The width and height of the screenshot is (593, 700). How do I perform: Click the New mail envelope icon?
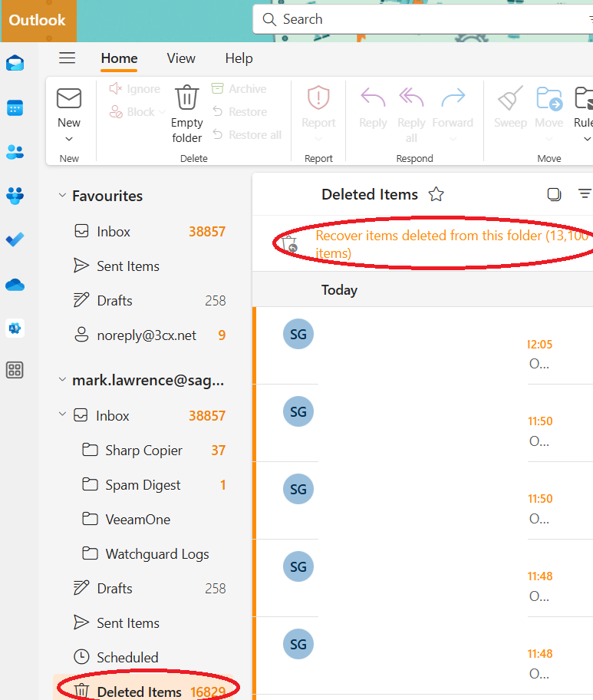[69, 98]
